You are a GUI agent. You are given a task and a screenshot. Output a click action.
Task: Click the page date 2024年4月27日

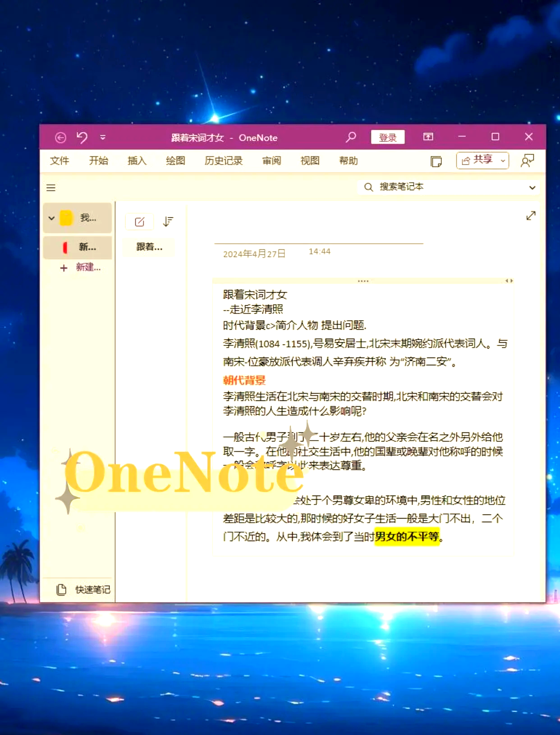pyautogui.click(x=254, y=254)
